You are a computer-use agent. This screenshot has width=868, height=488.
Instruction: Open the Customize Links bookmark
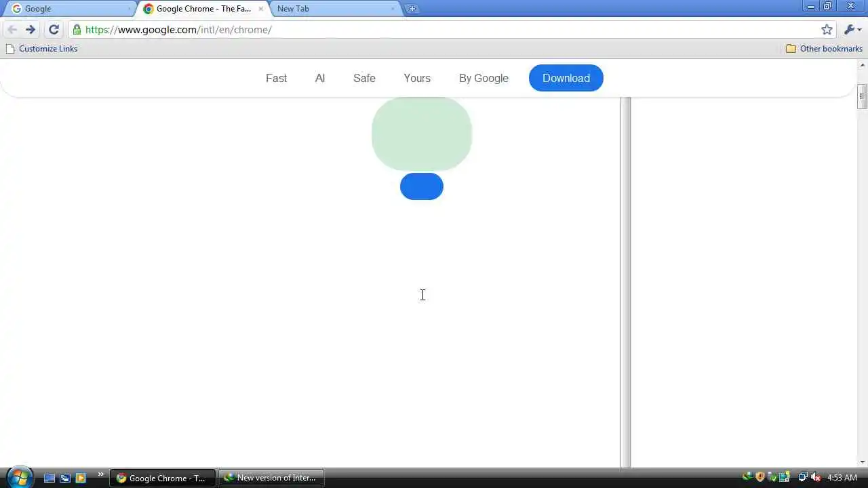pyautogui.click(x=41, y=49)
